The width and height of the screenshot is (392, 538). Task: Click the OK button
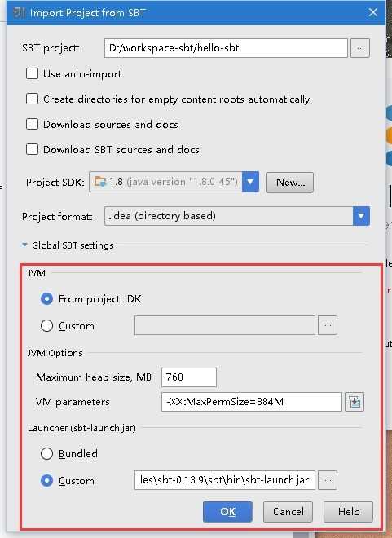click(x=227, y=512)
